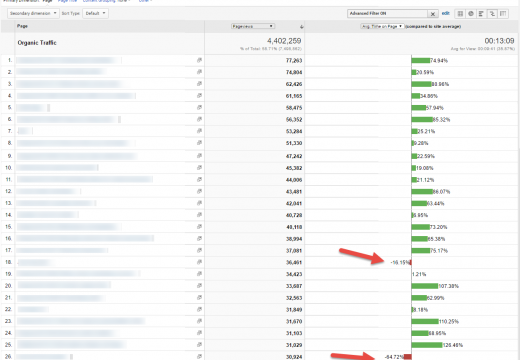520x360 pixels.
Task: Click the 110.25% comparison value
Action: click(449, 321)
